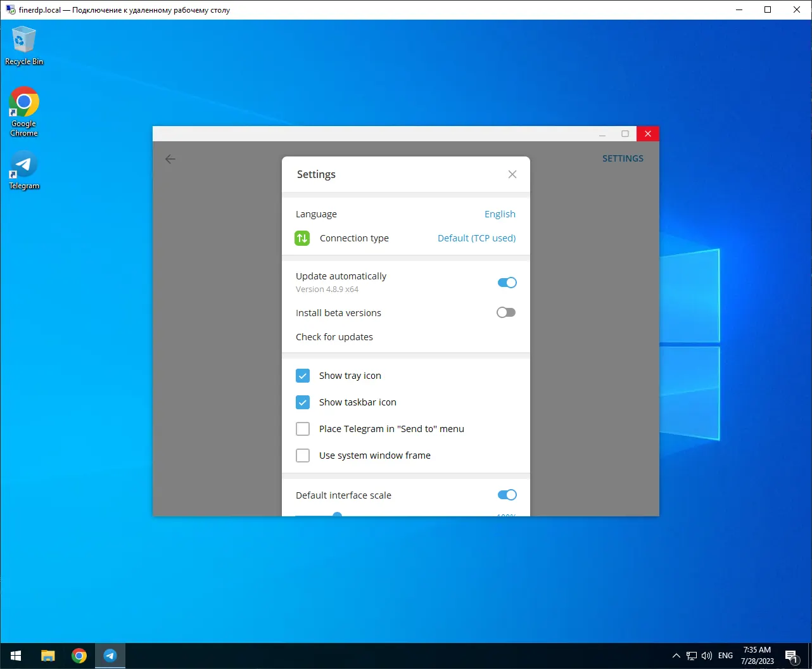
Task: Uncheck the Show tray icon checkbox
Action: (303, 376)
